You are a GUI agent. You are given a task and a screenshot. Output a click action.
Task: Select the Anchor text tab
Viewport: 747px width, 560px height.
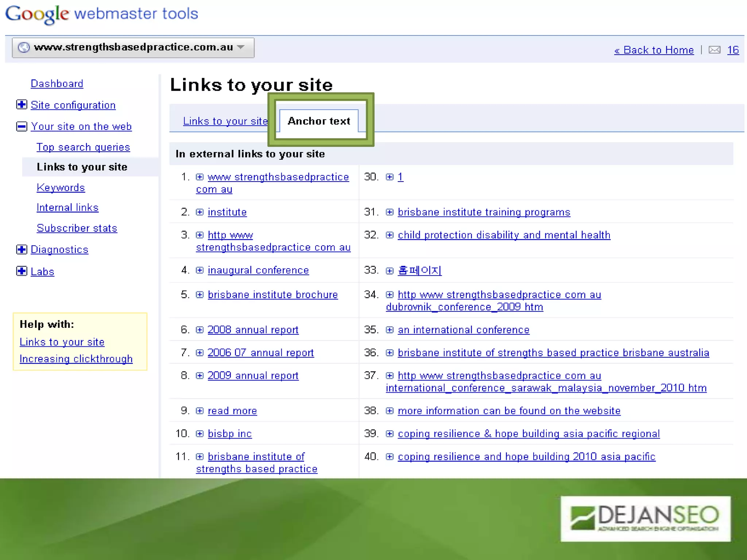[x=319, y=121]
